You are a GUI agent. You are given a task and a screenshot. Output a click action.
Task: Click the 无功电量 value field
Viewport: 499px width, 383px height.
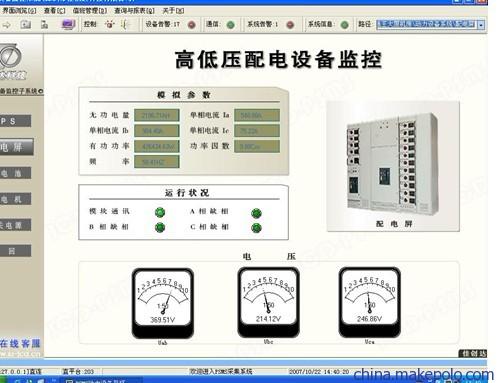(157, 115)
